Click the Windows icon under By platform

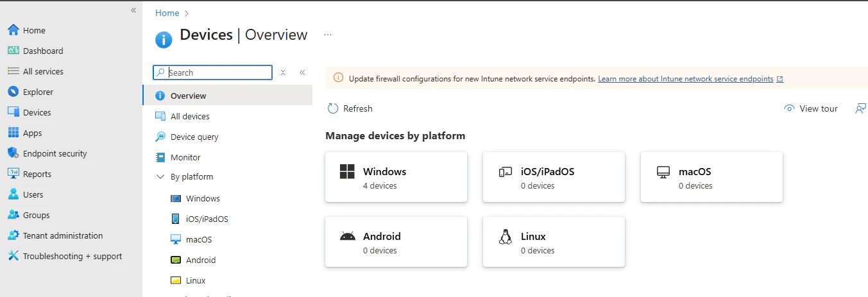(176, 198)
